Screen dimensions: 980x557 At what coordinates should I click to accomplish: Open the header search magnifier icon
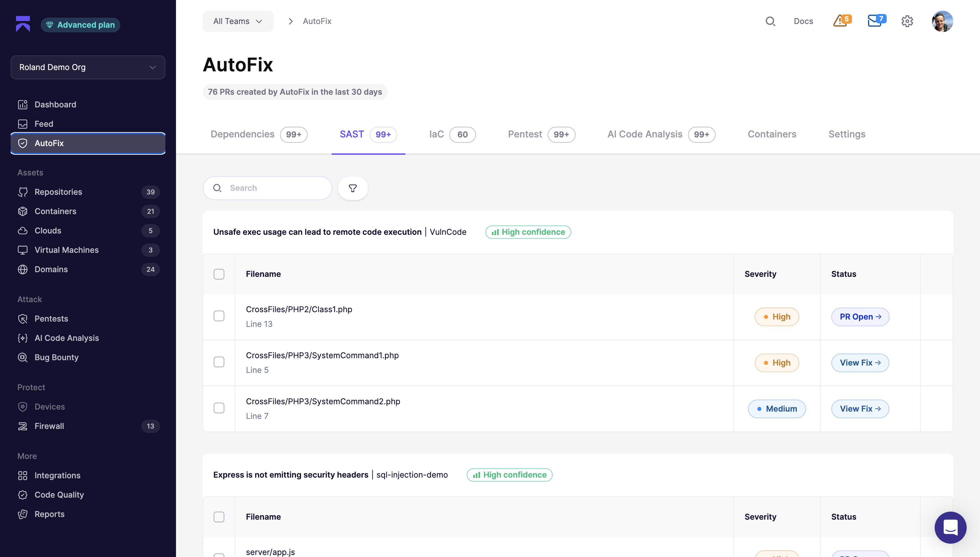tap(770, 21)
